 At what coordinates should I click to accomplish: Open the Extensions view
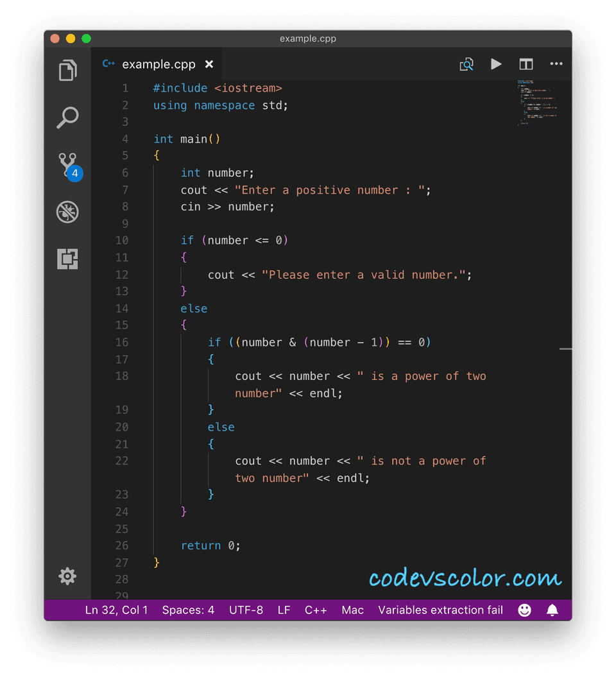point(67,259)
